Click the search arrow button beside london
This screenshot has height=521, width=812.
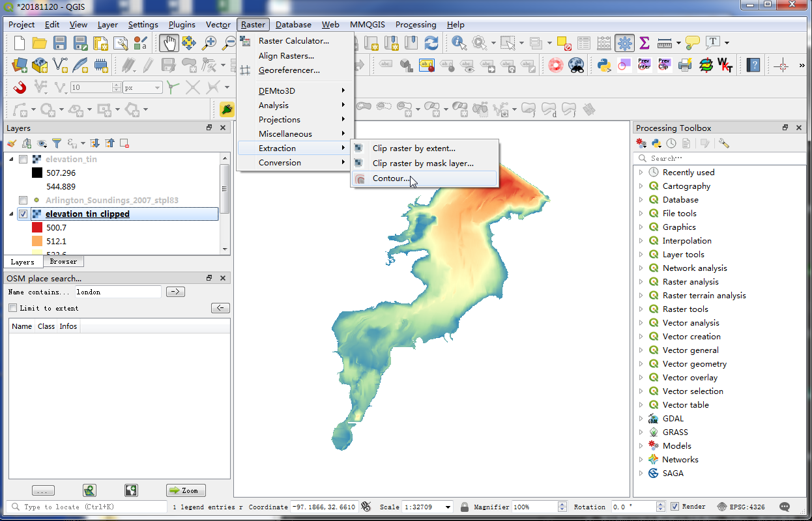click(x=176, y=292)
